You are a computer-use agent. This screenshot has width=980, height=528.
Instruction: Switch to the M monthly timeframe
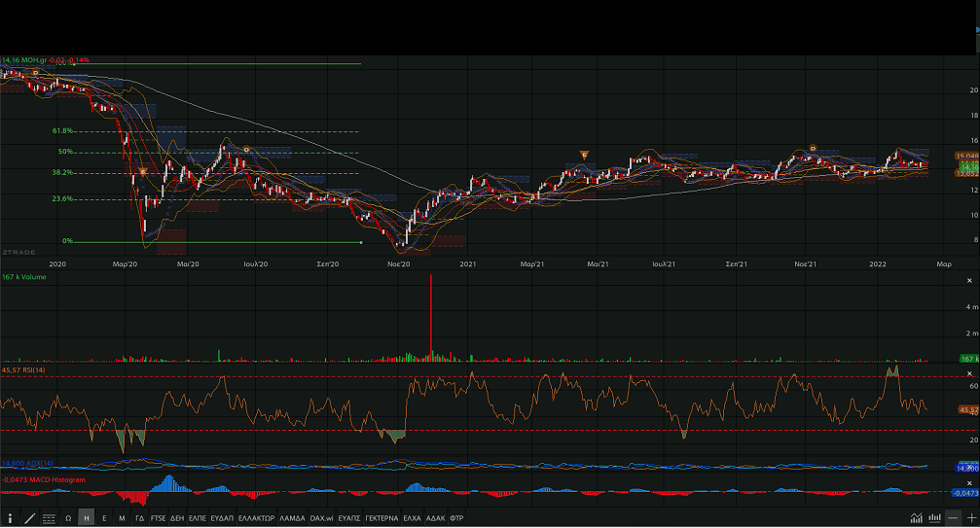[x=122, y=518]
